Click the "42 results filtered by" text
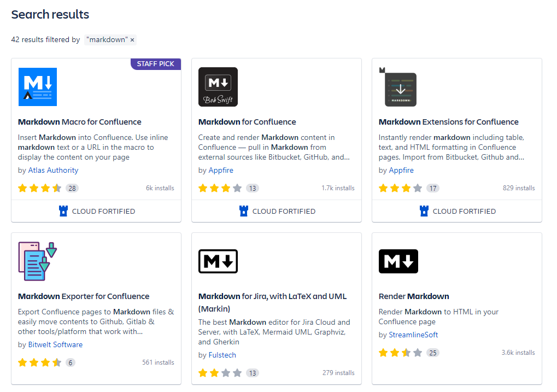This screenshot has width=557, height=392. [x=45, y=40]
